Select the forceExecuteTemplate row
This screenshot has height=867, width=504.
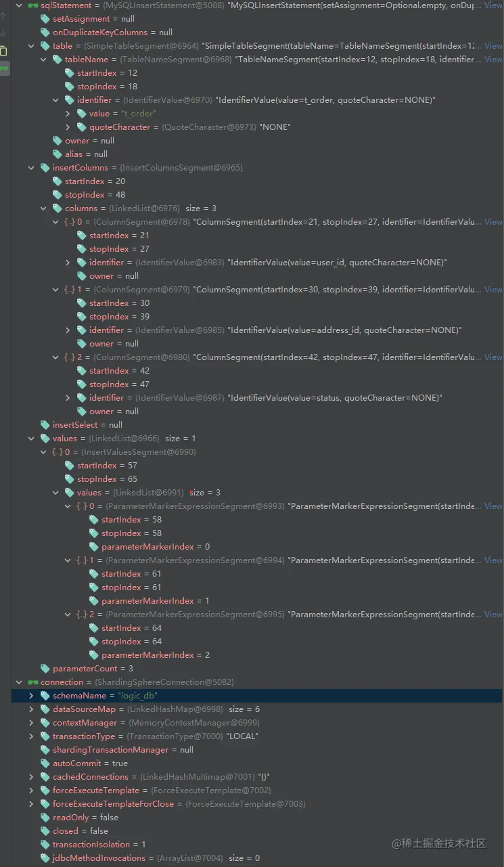click(x=258, y=791)
